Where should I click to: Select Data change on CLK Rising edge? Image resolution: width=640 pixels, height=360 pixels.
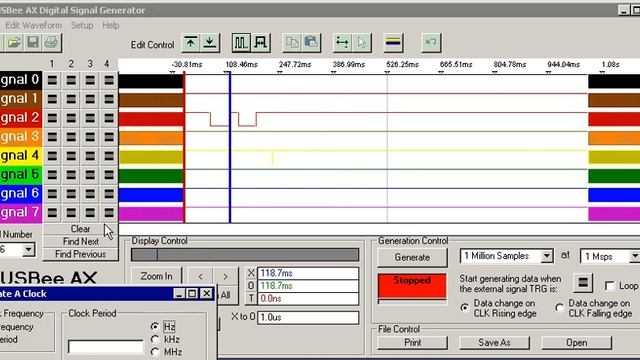tap(464, 307)
